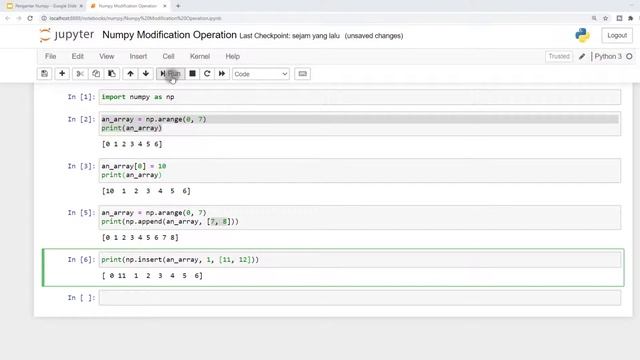Cut selected cells with scissors icon
The width and height of the screenshot is (640, 360).
coord(80,74)
